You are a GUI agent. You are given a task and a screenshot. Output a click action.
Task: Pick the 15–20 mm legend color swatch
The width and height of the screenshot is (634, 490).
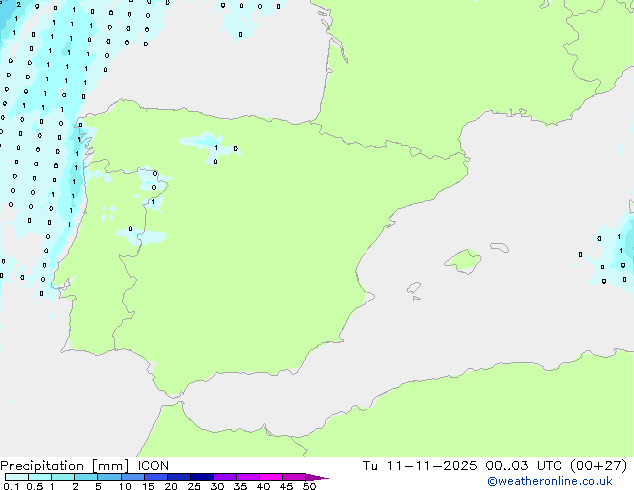point(156,477)
